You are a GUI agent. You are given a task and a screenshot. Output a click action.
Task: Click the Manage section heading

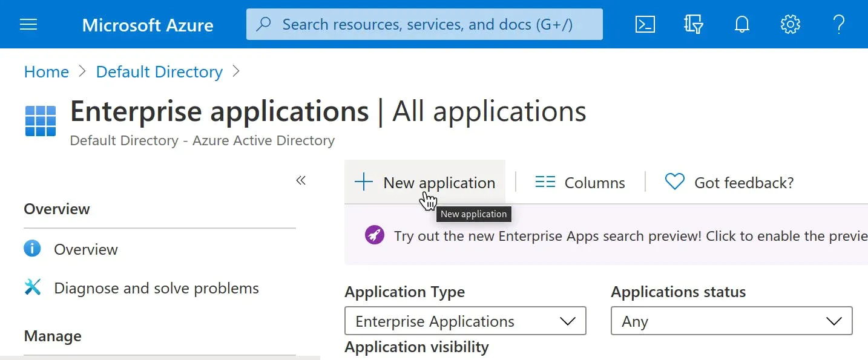click(53, 336)
